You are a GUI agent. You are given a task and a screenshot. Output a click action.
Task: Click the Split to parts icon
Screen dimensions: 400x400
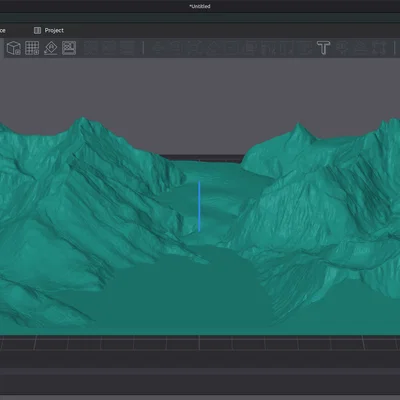tap(109, 48)
